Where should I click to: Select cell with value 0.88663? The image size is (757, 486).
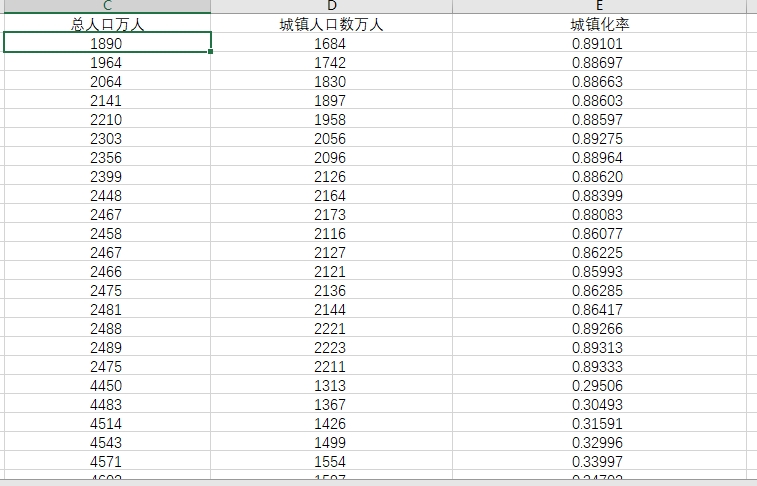[x=599, y=81]
